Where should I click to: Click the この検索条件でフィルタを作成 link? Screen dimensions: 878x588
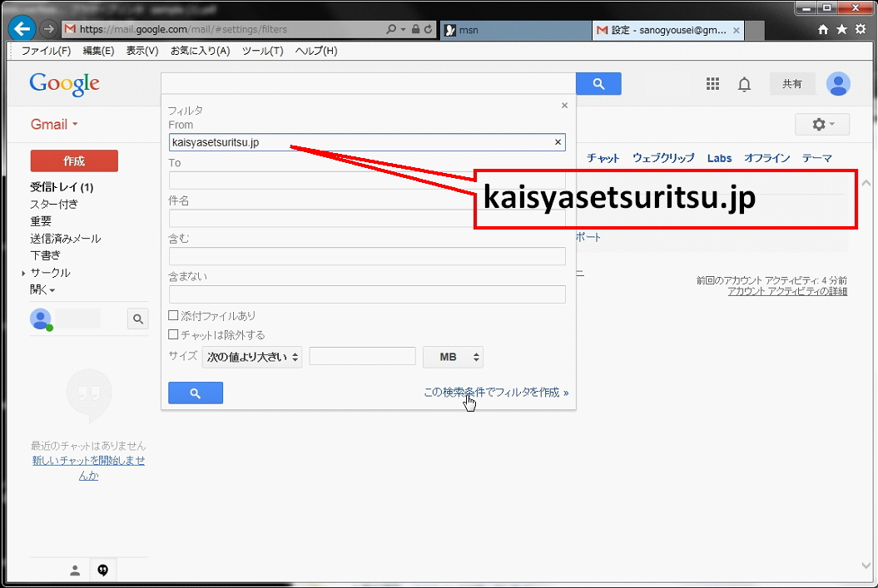(495, 392)
